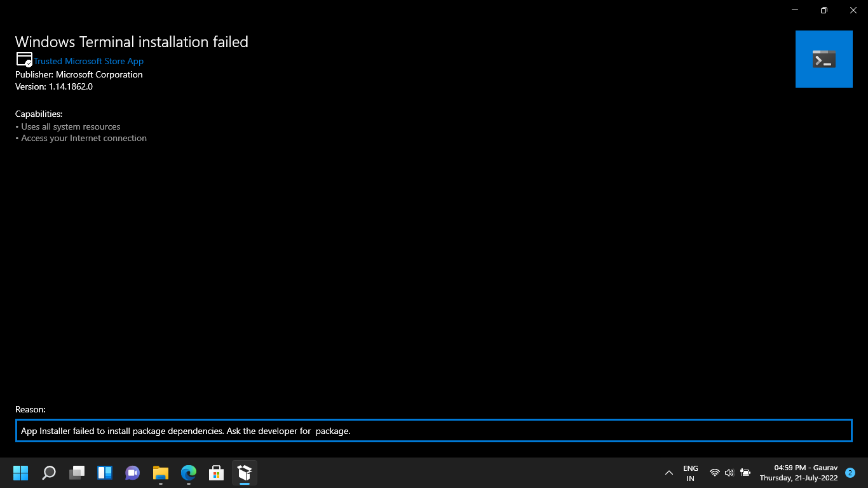Viewport: 868px width, 488px height.
Task: Open the volume control in system tray
Action: pyautogui.click(x=728, y=473)
